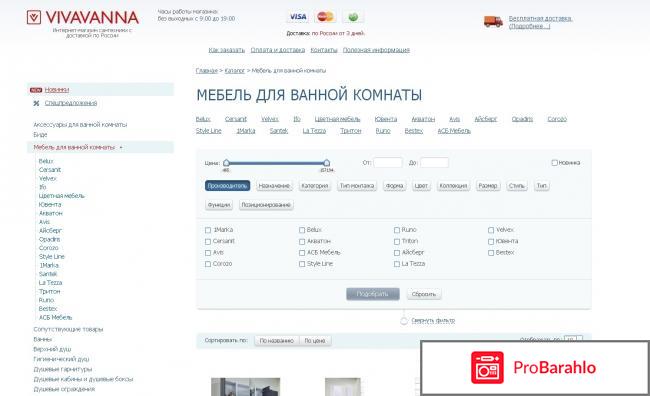Image resolution: width=650 pixels, height=396 pixels.
Task: Tick the Cersanit checkbox
Action: (x=208, y=241)
